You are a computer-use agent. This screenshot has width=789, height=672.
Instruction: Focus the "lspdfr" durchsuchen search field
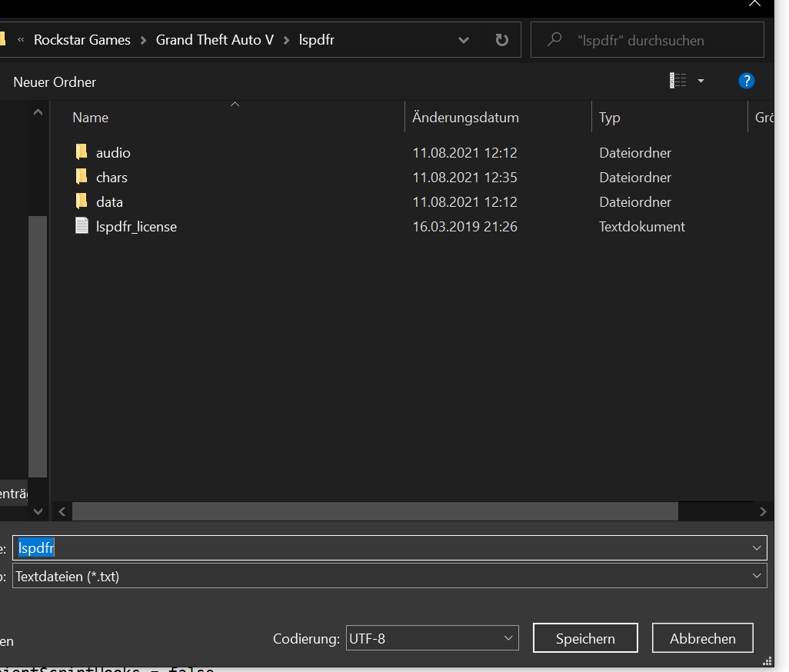point(647,40)
